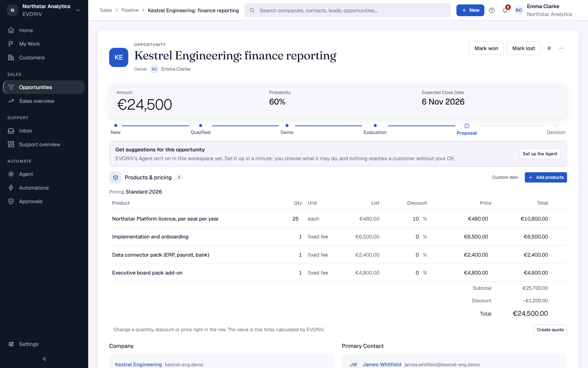Click Set up the Agent button

540,154
